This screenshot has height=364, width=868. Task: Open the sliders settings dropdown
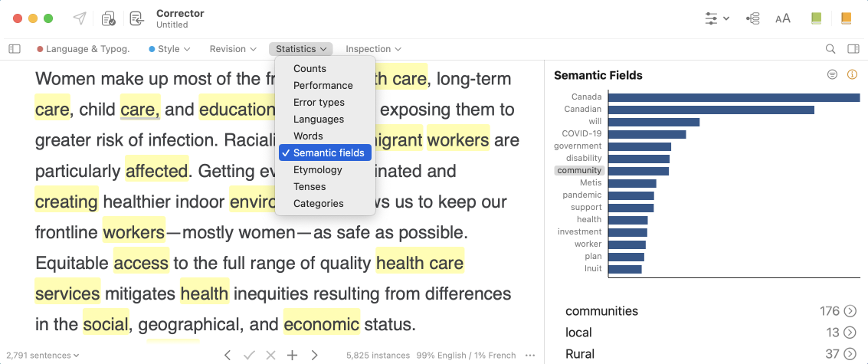(717, 18)
